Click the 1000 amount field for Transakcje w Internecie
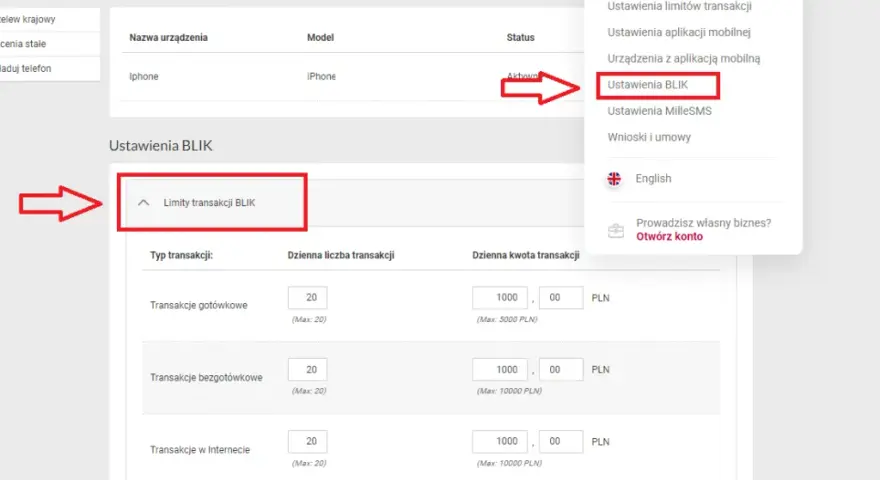 (x=499, y=442)
